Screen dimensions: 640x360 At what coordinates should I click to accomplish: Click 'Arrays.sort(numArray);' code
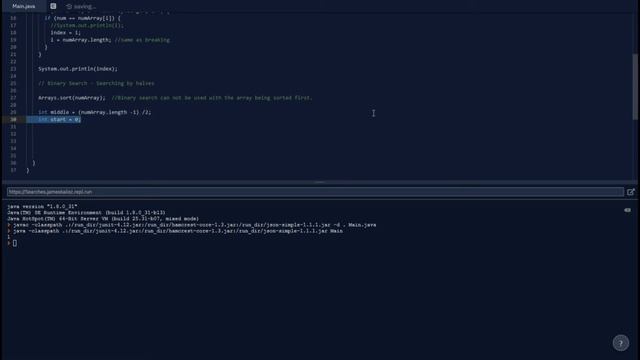pyautogui.click(x=71, y=98)
